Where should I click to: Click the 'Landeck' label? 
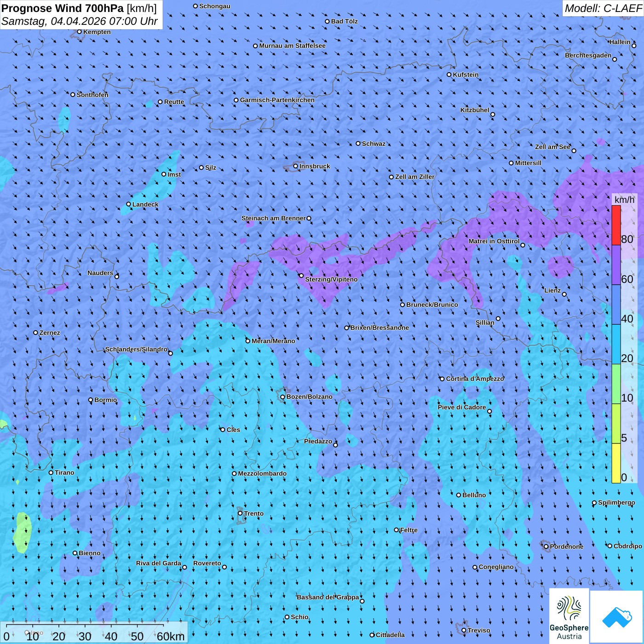pos(145,204)
